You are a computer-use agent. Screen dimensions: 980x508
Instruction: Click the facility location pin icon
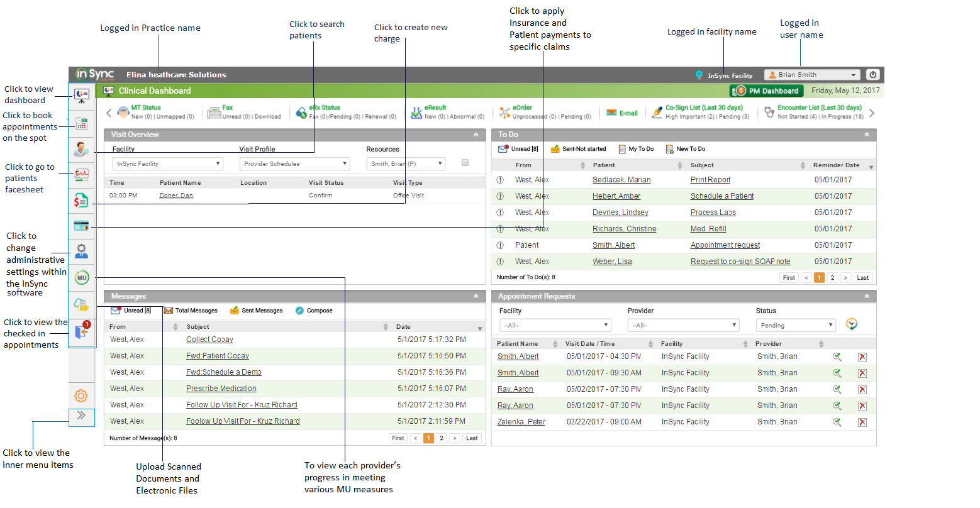(699, 75)
